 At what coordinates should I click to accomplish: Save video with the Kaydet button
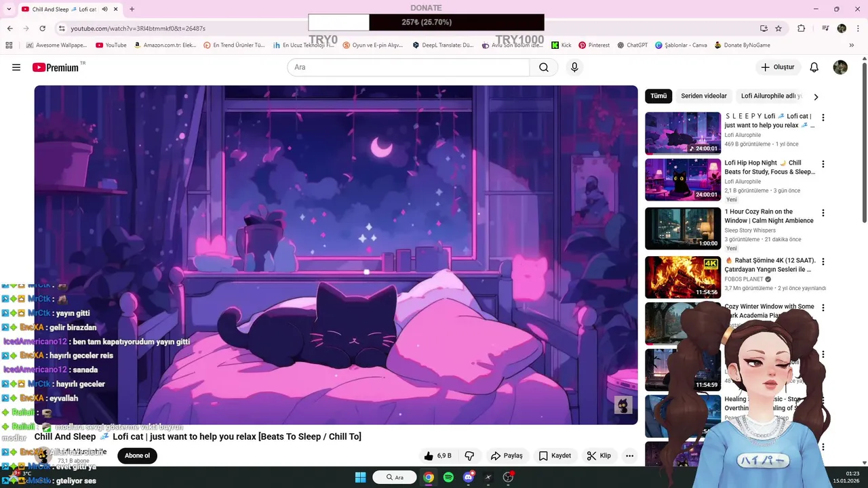pos(555,455)
